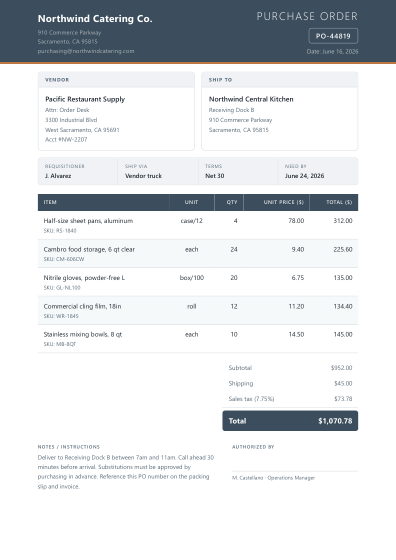This screenshot has width=396, height=560.
Task: Click the case/12 unit cell
Action: click(191, 221)
